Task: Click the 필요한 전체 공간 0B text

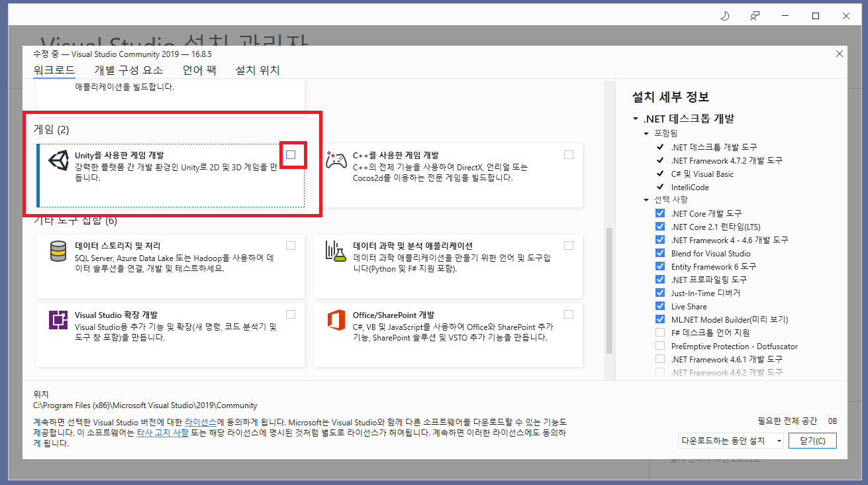Action: click(797, 421)
